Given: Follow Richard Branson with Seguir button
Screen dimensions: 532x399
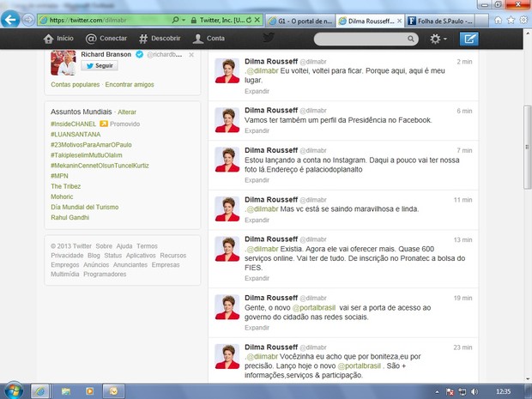Looking at the screenshot, I should pyautogui.click(x=101, y=65).
